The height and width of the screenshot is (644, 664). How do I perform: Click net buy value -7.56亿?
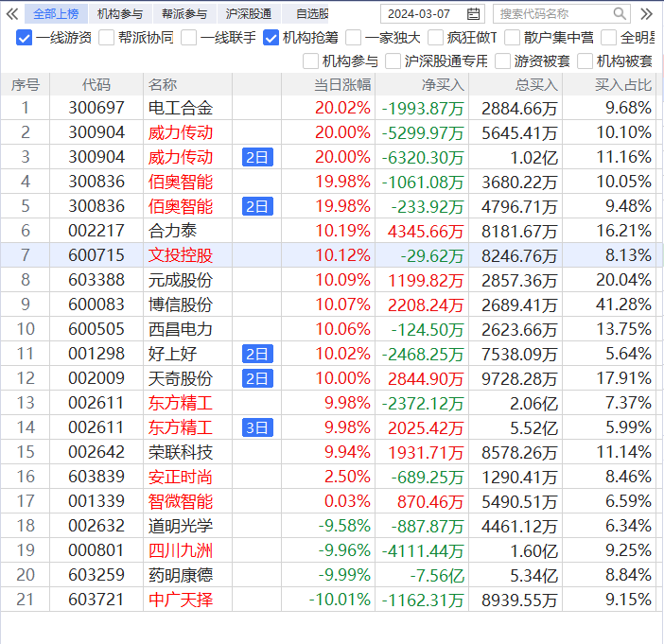pyautogui.click(x=437, y=575)
